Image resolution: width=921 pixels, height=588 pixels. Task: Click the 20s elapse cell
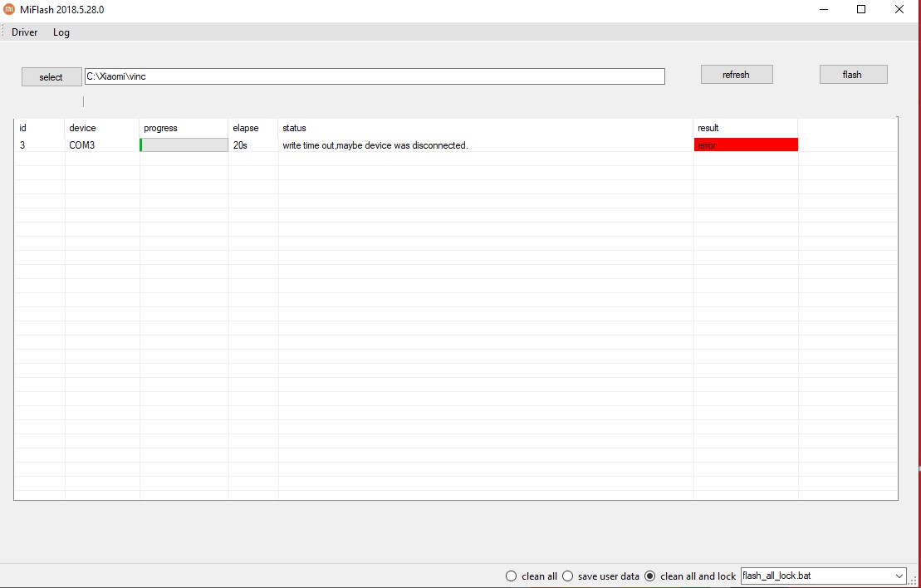[x=253, y=145]
